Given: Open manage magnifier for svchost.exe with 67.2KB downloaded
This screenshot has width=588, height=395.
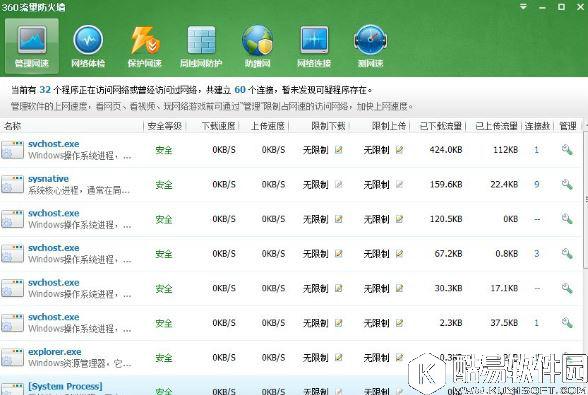Looking at the screenshot, I should coord(567,254).
